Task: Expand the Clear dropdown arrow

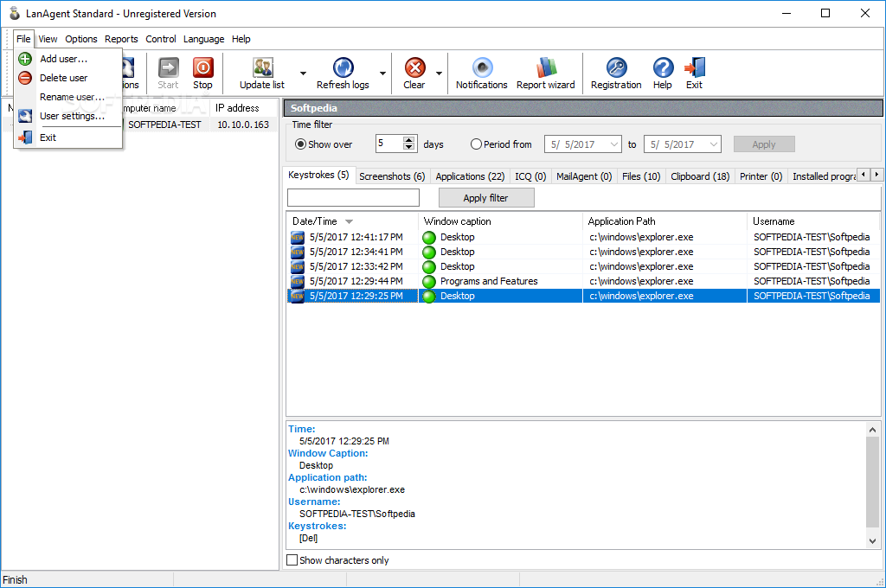Action: tap(439, 73)
